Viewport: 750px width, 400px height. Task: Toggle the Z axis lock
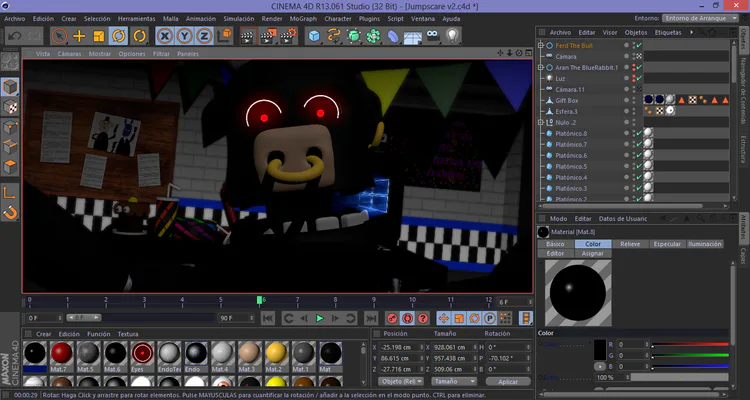coord(204,36)
